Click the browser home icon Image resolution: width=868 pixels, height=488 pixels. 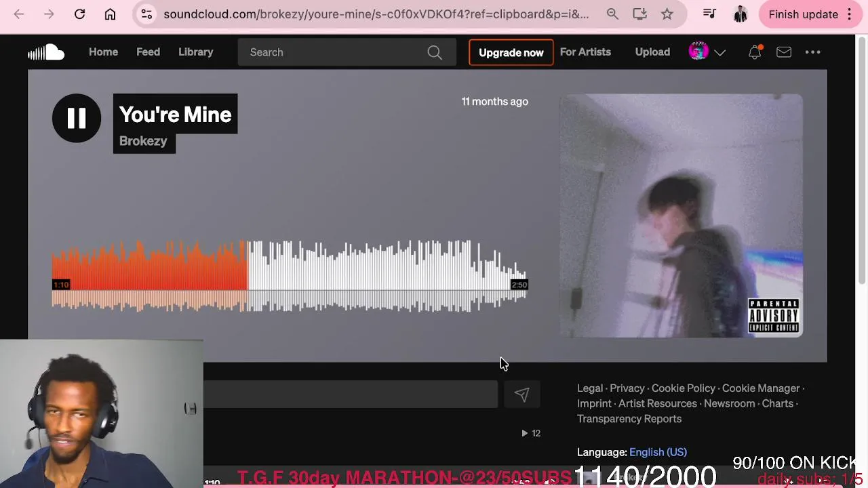pos(110,14)
